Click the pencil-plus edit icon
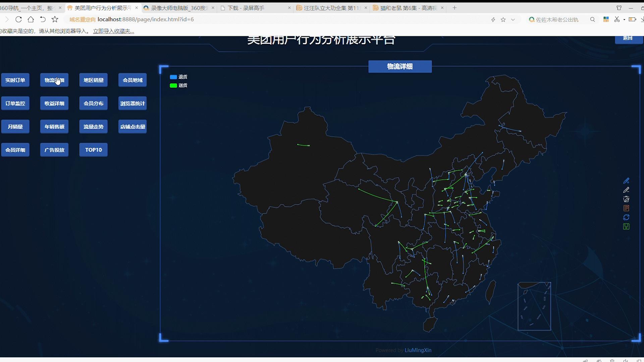This screenshot has height=362, width=644. (626, 181)
